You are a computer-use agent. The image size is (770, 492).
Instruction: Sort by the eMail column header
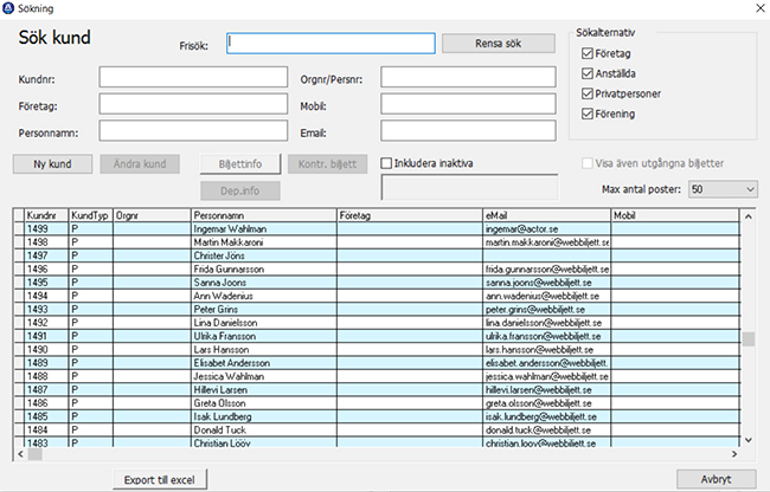547,216
